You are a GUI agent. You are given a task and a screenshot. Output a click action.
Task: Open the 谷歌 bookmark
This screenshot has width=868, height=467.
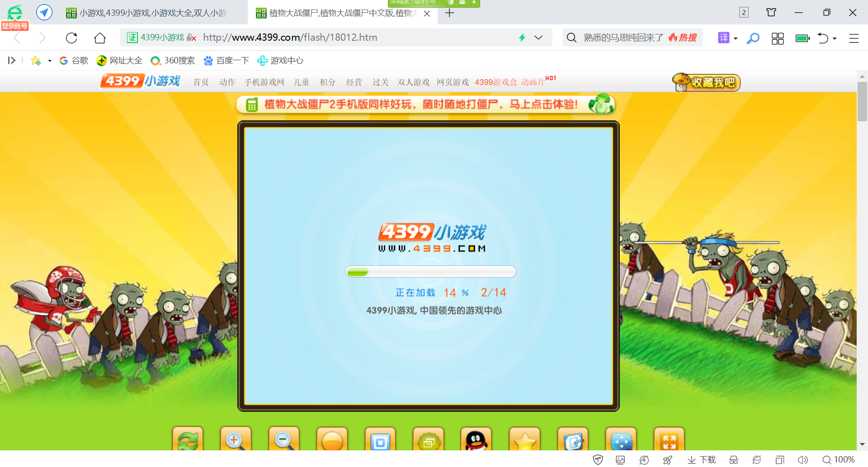(x=74, y=61)
